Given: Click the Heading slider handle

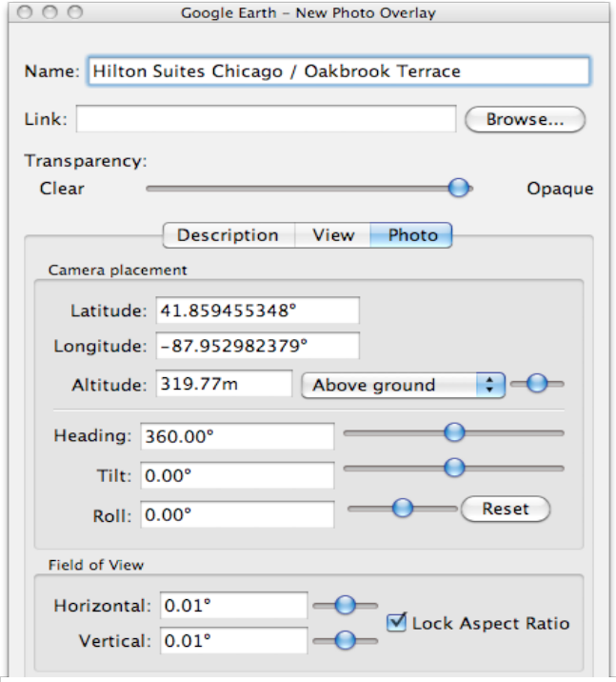Looking at the screenshot, I should [454, 432].
